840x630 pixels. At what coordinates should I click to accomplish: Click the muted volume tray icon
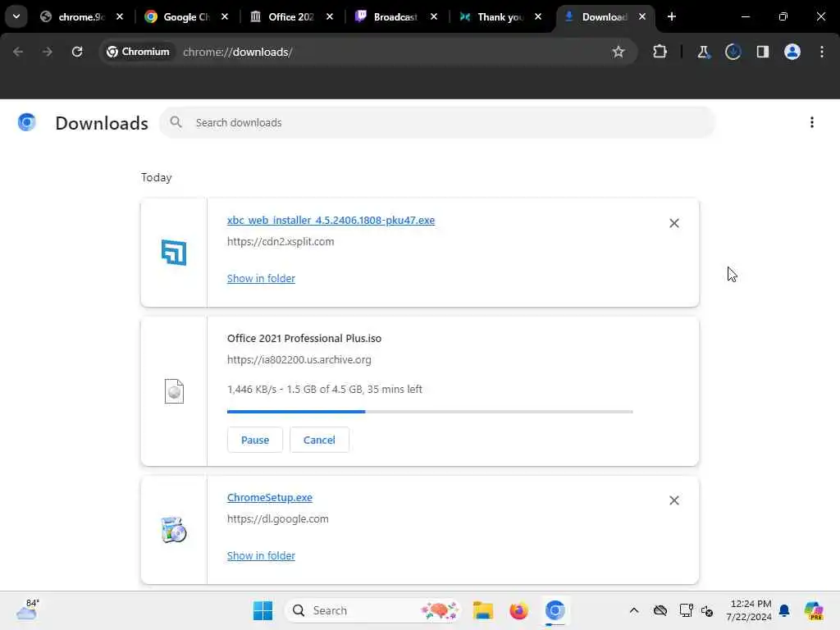point(706,610)
